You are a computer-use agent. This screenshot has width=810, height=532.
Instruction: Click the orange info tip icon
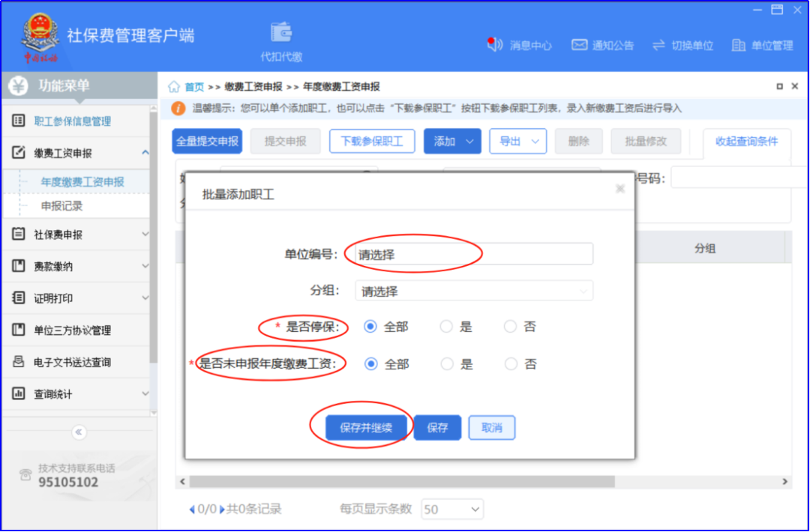tap(178, 109)
